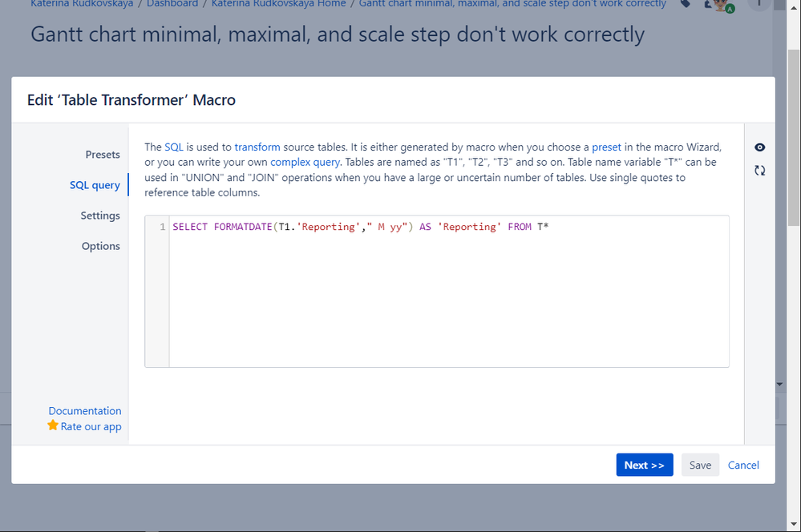Click the orange star beside Rate our app
The image size is (801, 532).
click(53, 425)
